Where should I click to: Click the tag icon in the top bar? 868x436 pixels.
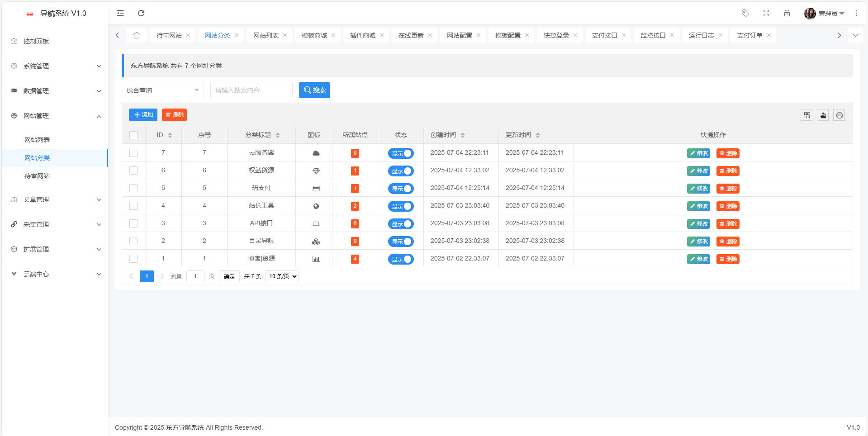click(x=745, y=13)
